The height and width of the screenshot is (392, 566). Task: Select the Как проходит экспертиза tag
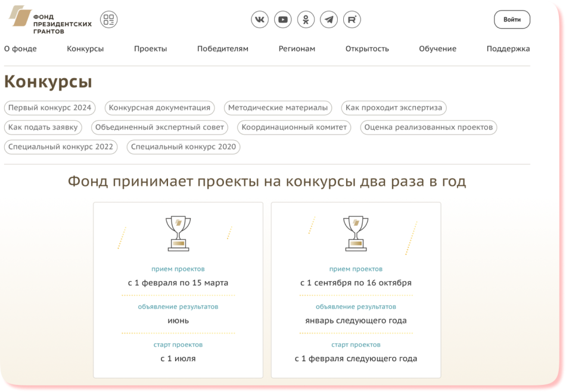point(394,108)
